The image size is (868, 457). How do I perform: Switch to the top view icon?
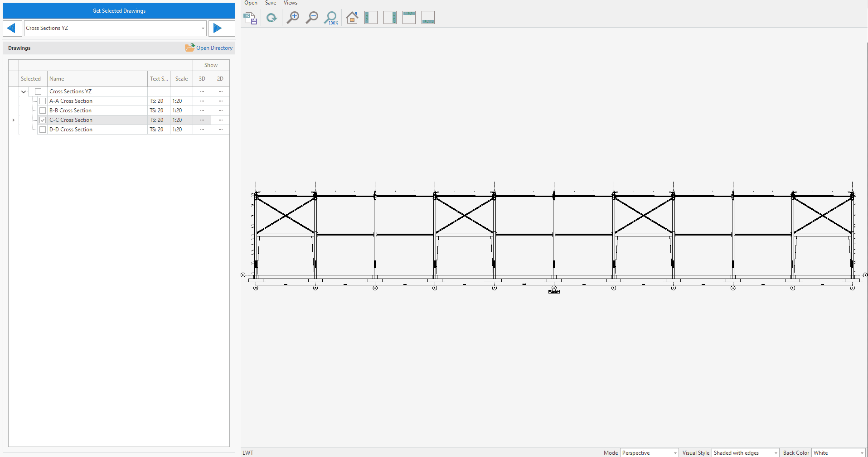[x=409, y=18]
